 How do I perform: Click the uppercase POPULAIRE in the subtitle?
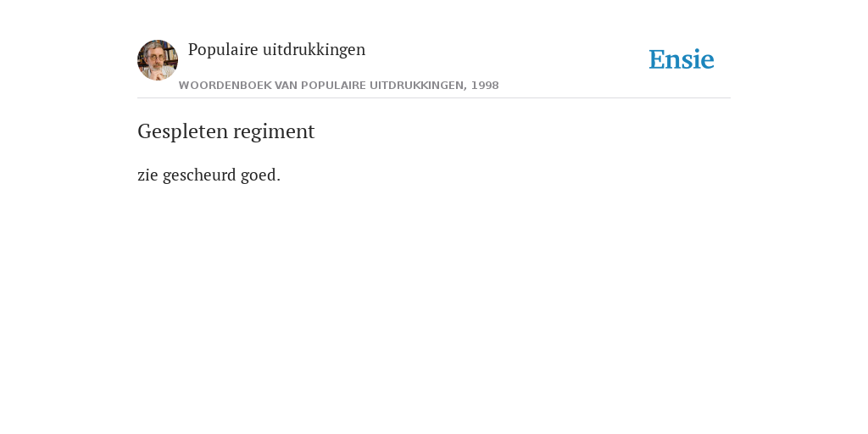point(334,86)
